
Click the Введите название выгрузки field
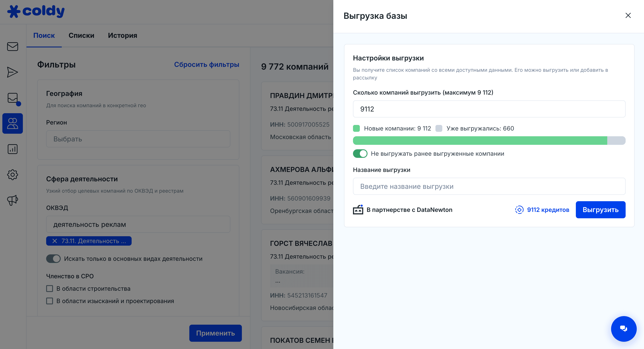(489, 186)
